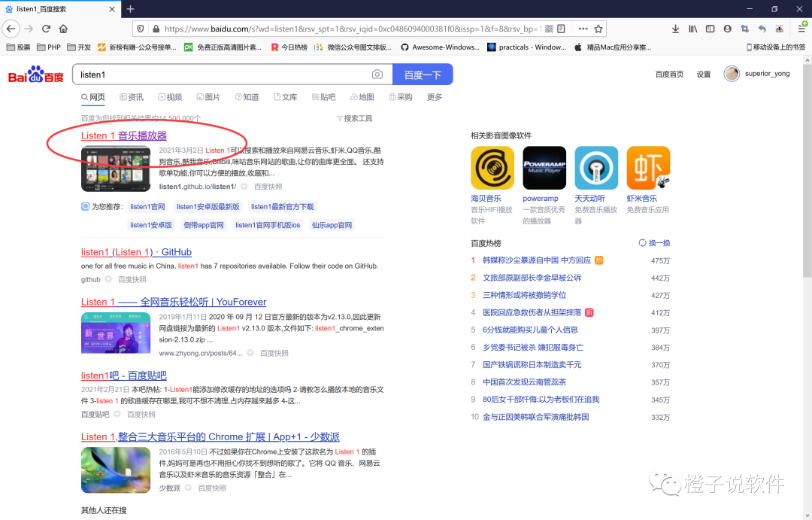Viewport: 812px width, 520px height.
Task: Open the browser home page icon
Action: tap(63, 29)
